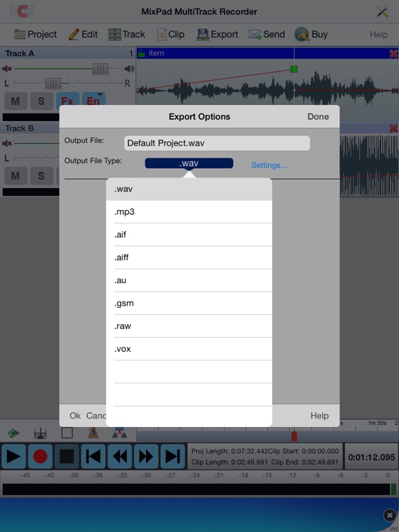Mute Track B with the M button
The width and height of the screenshot is (399, 532).
click(16, 176)
